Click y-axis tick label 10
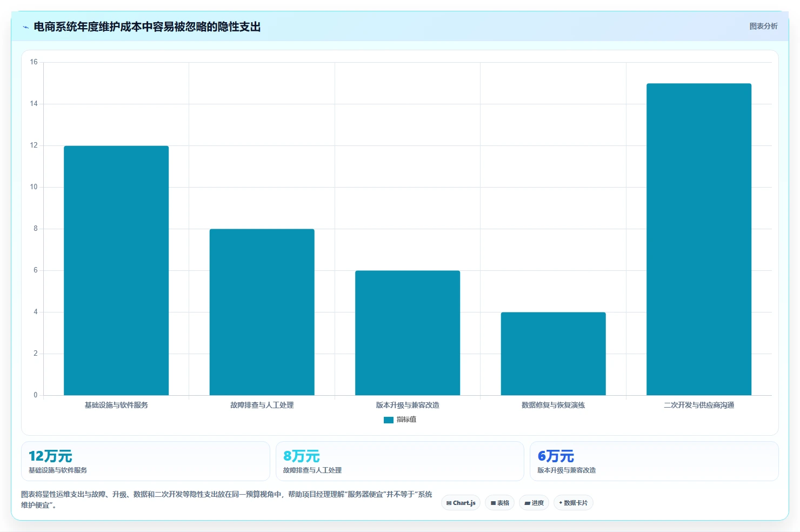The image size is (800, 532). 34,187
